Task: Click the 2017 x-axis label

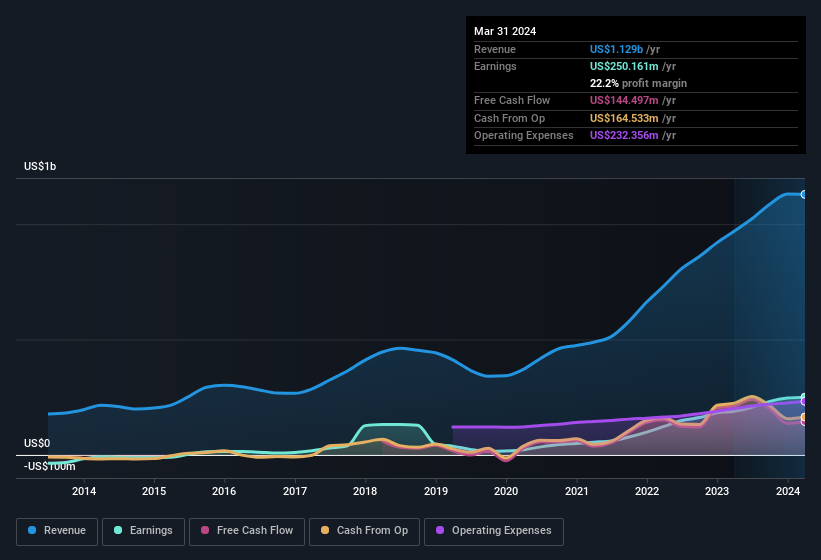Action: coord(295,491)
